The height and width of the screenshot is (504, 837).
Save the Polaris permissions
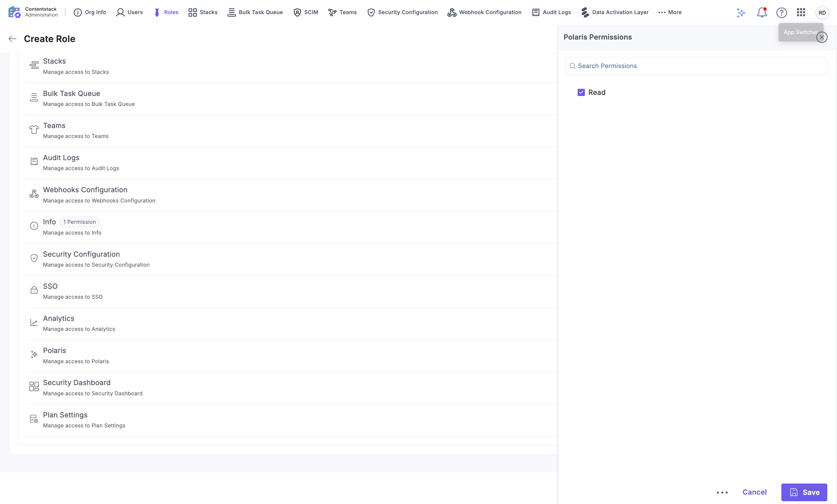pos(804,492)
